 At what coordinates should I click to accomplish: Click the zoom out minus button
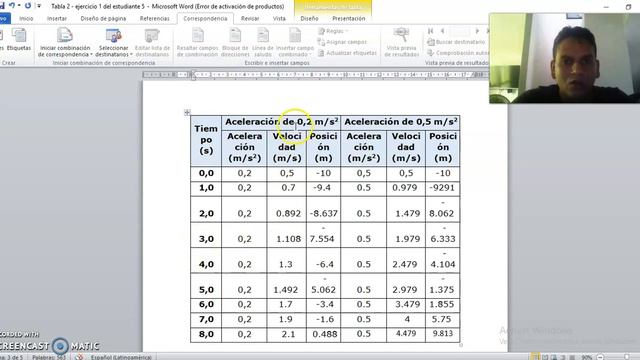(x=600, y=357)
